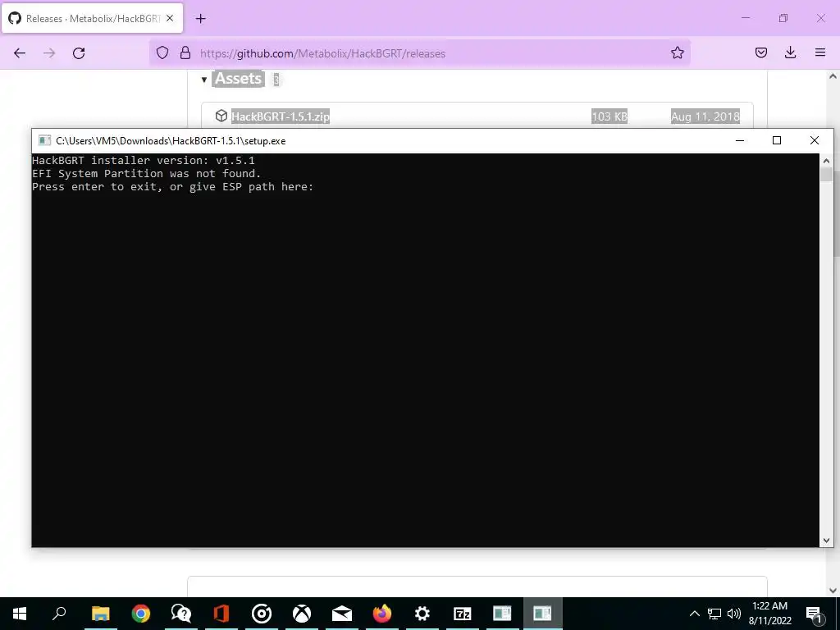
Task: Switch to Firefox in the taskbar
Action: click(381, 614)
